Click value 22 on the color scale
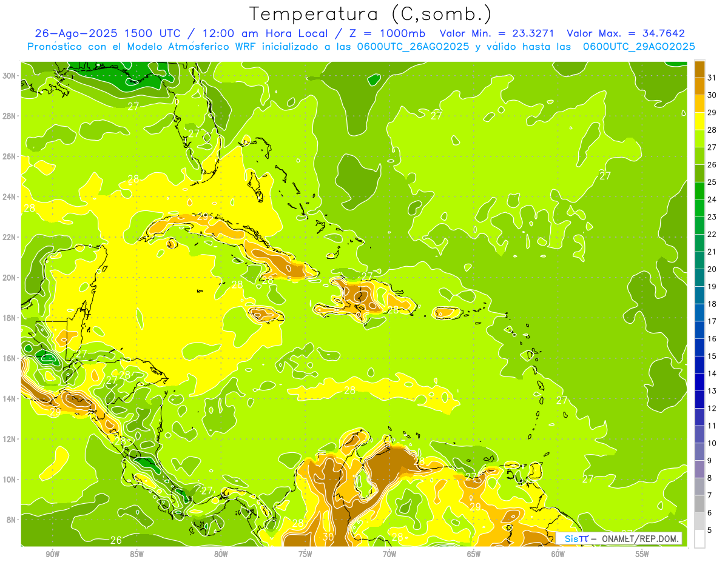 [x=712, y=235]
